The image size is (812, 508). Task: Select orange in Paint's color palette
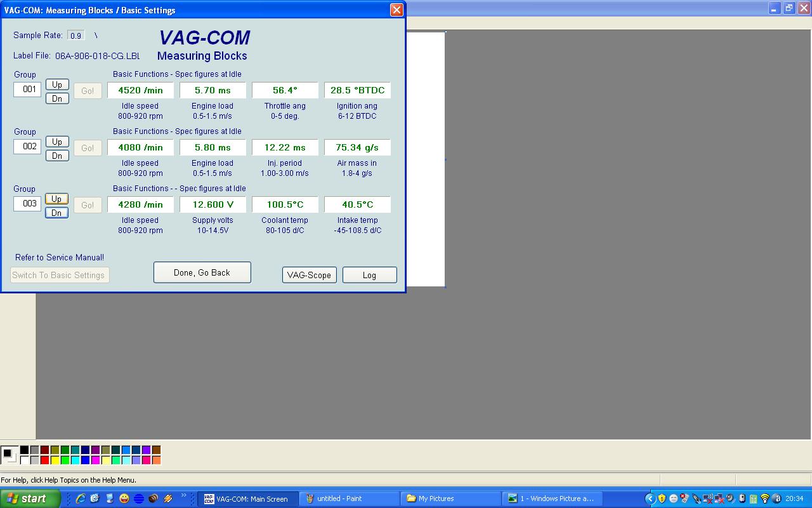pyautogui.click(x=156, y=460)
